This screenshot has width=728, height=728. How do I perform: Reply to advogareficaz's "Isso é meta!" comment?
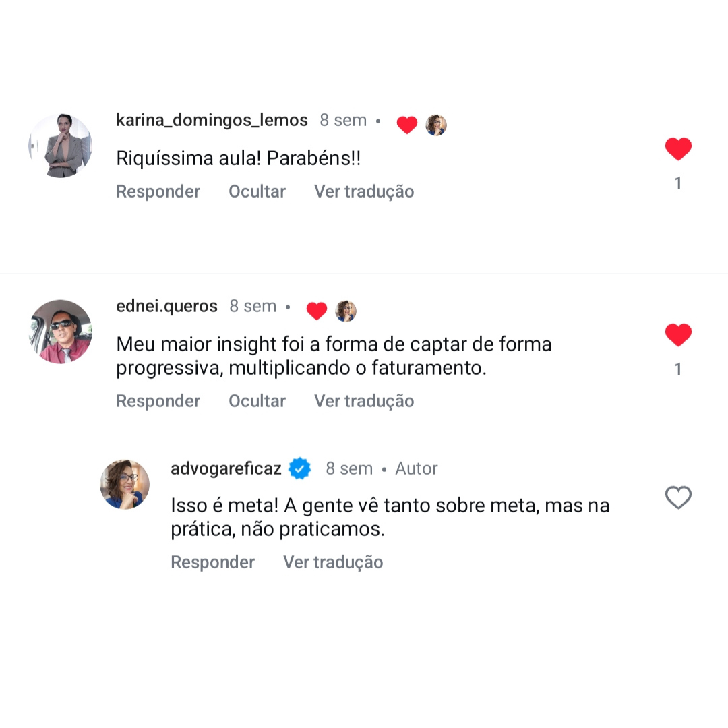[212, 562]
